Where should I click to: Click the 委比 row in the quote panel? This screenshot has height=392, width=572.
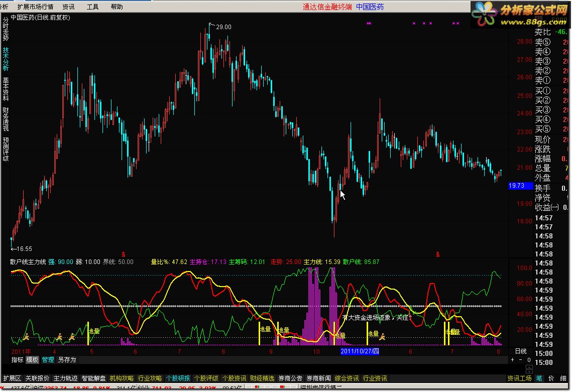coord(552,32)
